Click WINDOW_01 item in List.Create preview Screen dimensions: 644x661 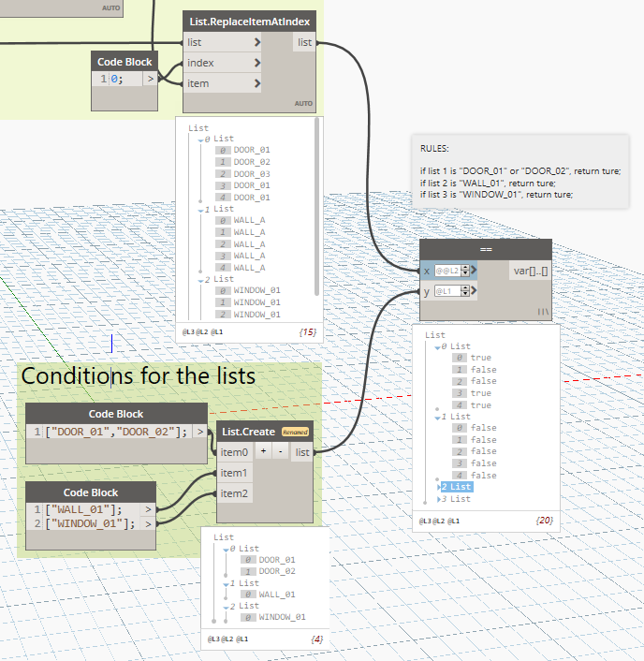282,617
